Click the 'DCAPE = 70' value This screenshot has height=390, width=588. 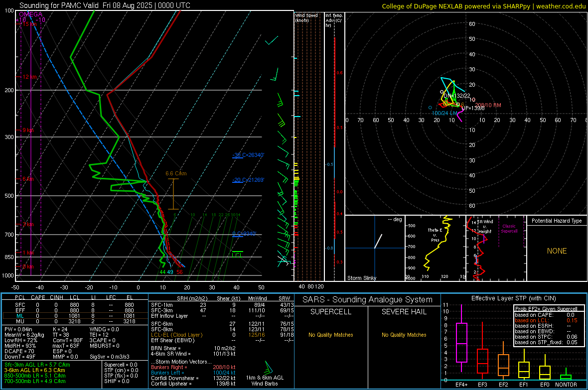tap(19, 351)
